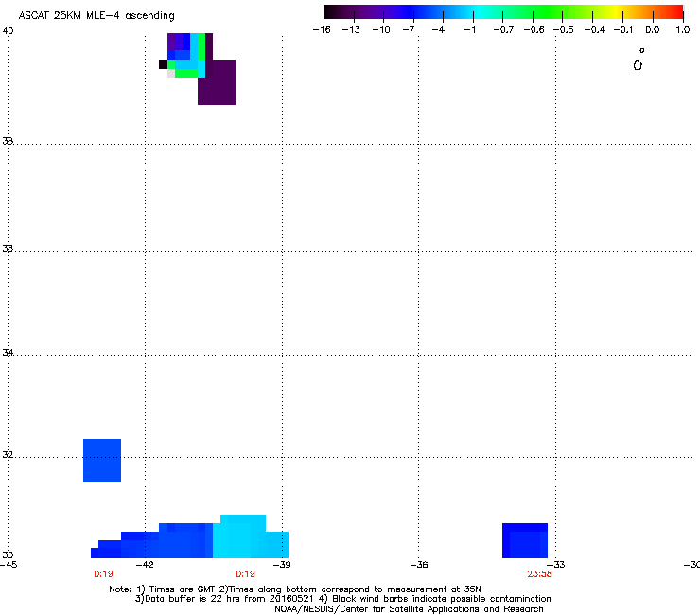Click the longitude label "-39"

(x=282, y=565)
